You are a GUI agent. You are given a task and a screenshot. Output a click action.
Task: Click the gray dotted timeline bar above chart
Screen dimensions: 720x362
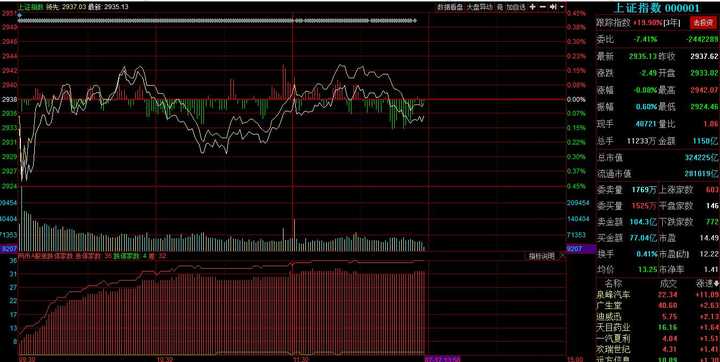click(x=217, y=21)
